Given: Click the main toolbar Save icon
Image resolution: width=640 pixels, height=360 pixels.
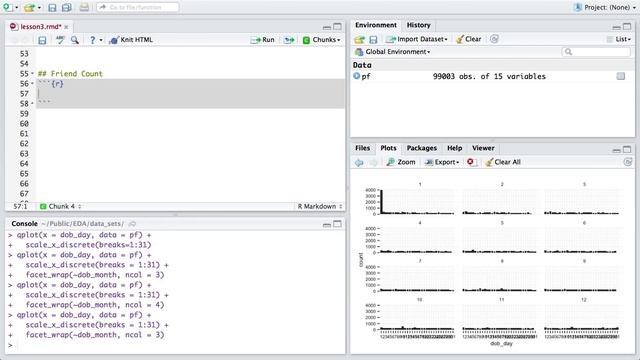Looking at the screenshot, I should tap(52, 7).
